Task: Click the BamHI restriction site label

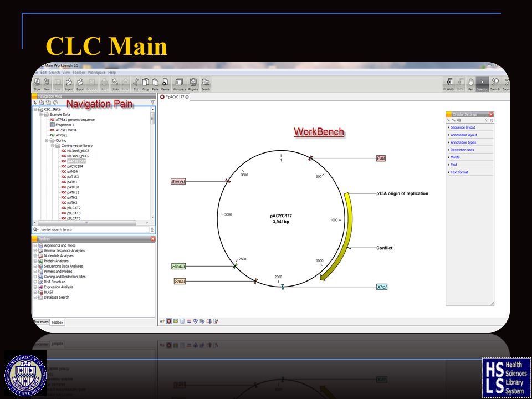Action: 178,182
